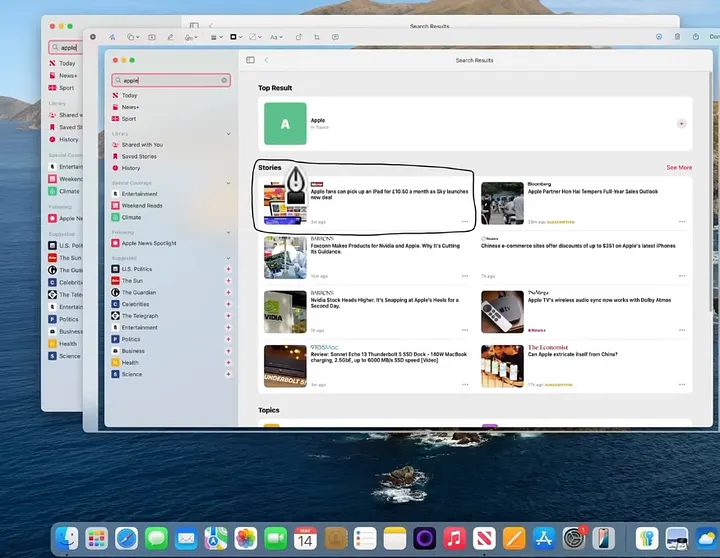Collapse the Suggested section in sidebar
The width and height of the screenshot is (720, 558).
point(228,258)
